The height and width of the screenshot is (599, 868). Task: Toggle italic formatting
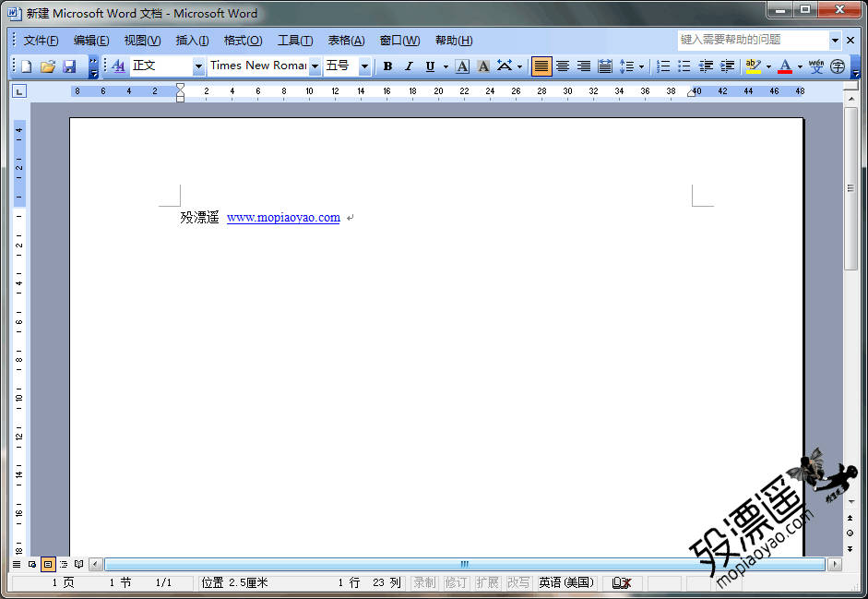[409, 66]
